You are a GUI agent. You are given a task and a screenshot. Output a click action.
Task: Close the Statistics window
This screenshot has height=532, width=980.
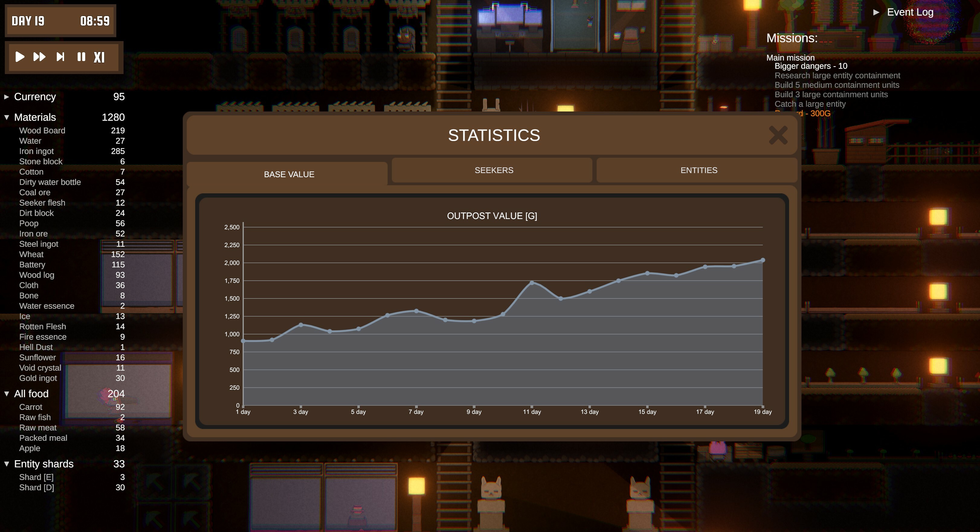pyautogui.click(x=778, y=135)
